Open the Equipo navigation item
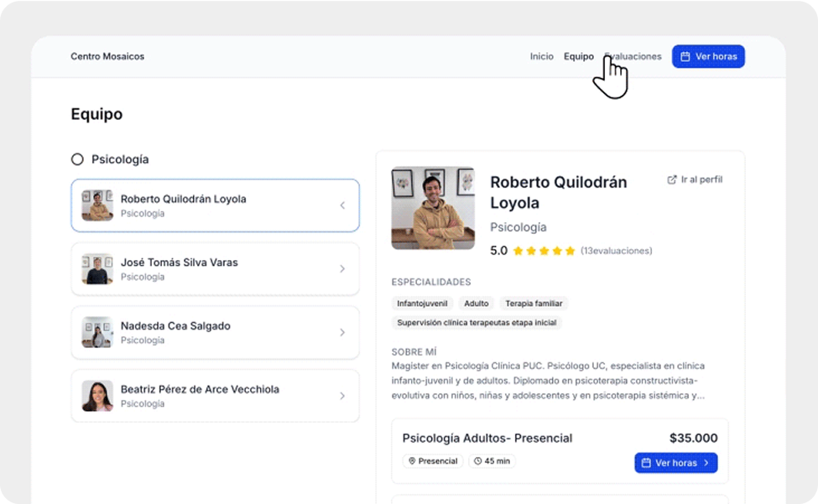 point(579,56)
